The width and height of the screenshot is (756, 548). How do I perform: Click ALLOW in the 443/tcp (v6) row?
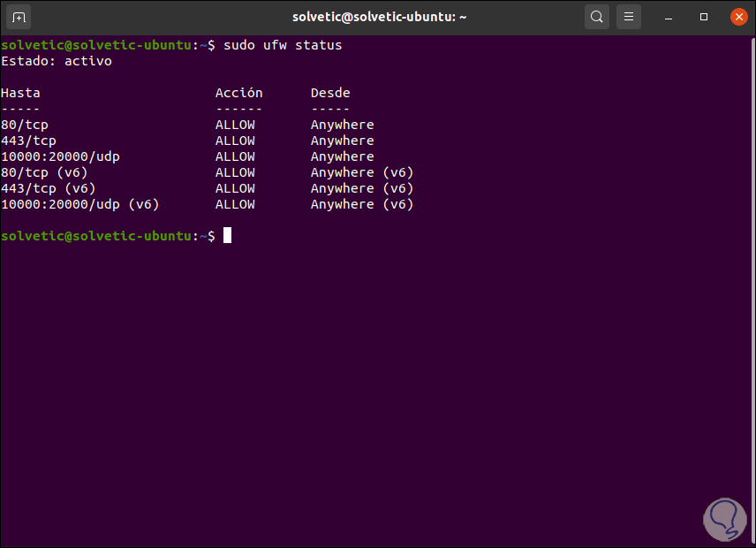[235, 188]
